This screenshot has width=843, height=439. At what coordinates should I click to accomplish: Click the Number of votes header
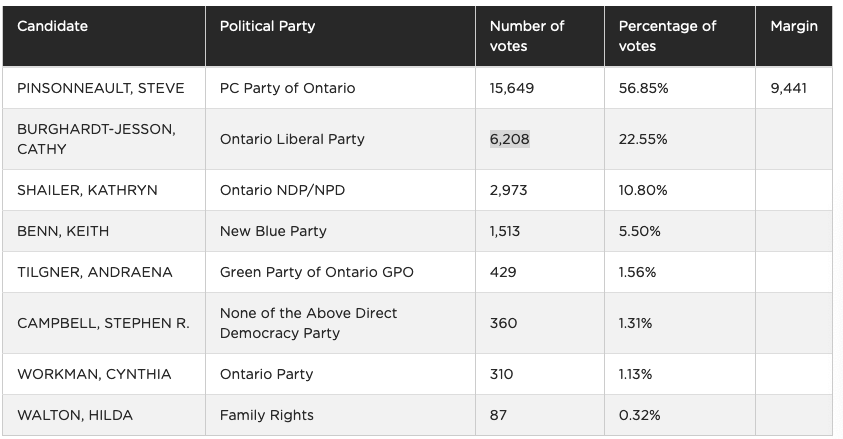tap(527, 36)
